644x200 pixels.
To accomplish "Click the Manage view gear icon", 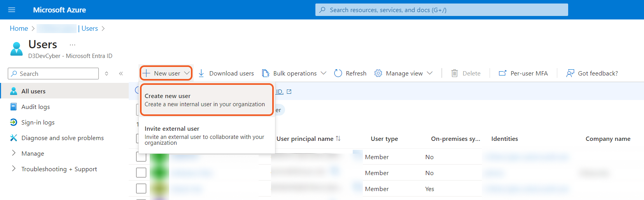I will point(378,73).
